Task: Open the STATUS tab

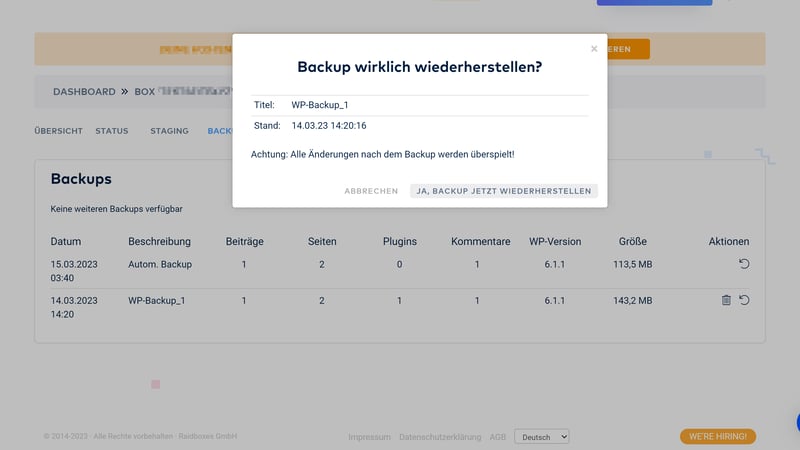Action: pyautogui.click(x=112, y=131)
